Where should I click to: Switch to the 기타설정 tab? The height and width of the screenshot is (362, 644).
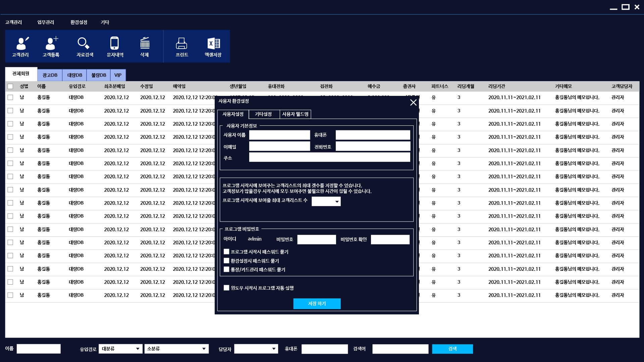(x=263, y=114)
